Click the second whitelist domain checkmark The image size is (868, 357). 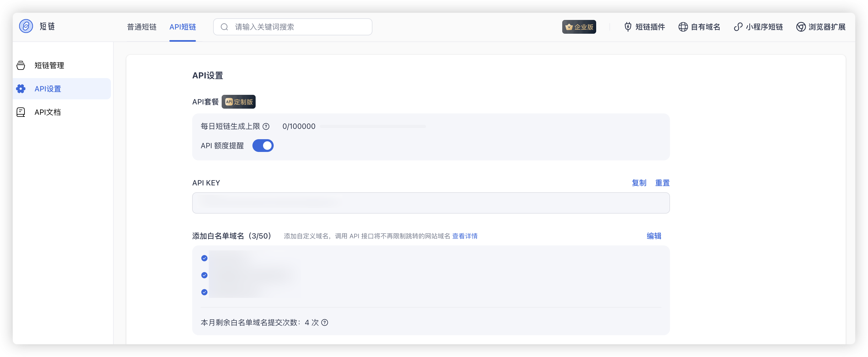click(x=205, y=275)
